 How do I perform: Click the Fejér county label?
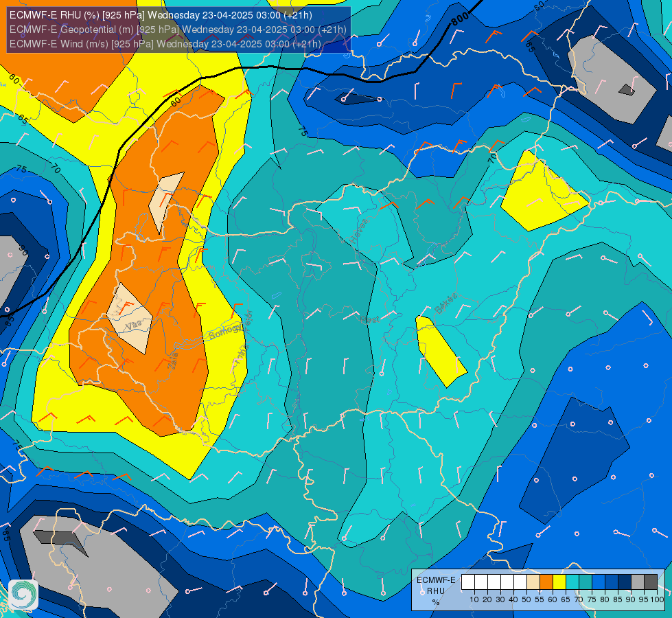tap(248, 320)
